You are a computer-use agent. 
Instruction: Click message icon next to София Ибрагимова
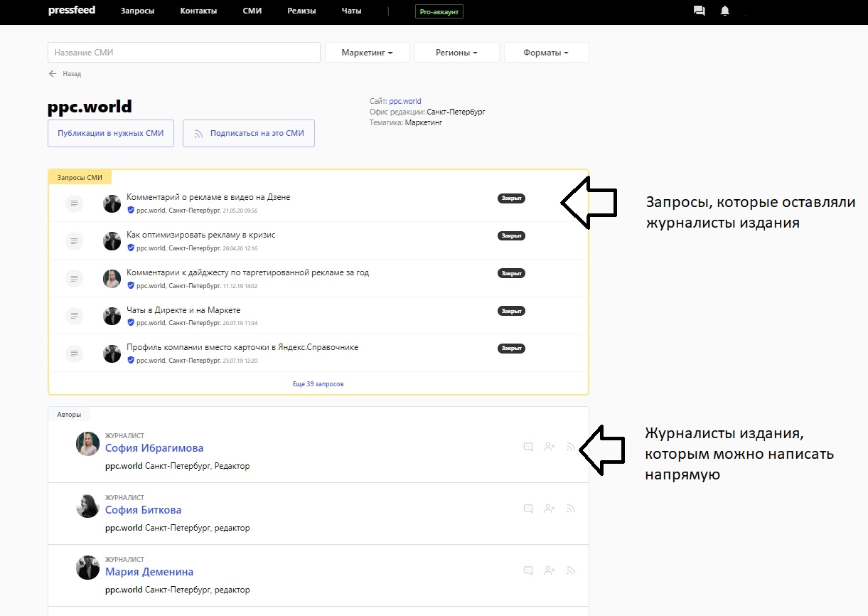coord(528,447)
